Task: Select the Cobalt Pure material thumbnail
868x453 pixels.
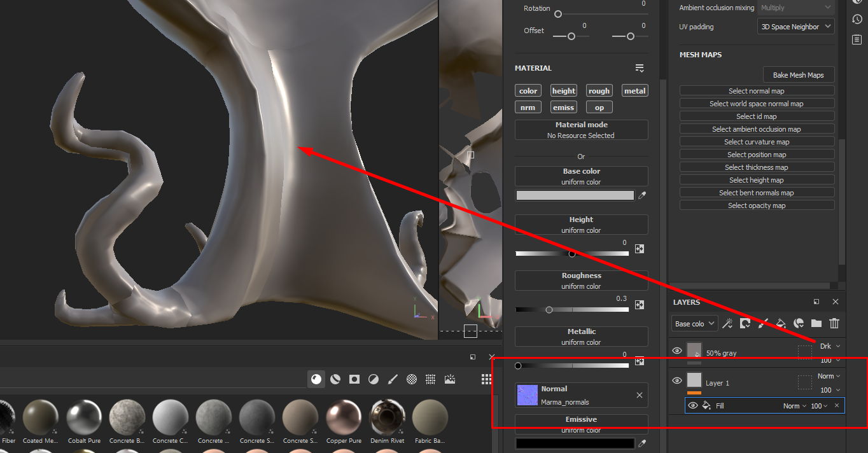Action: (84, 417)
